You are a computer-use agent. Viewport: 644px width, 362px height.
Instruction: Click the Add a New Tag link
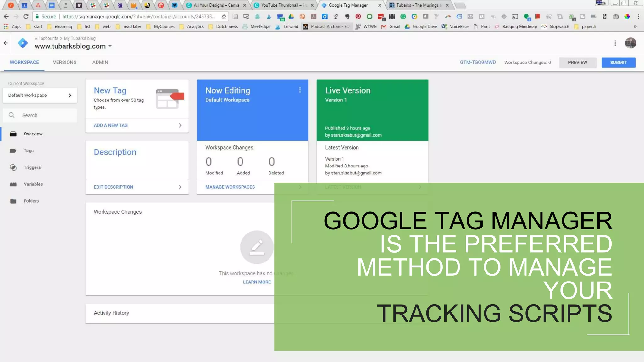coord(111,125)
